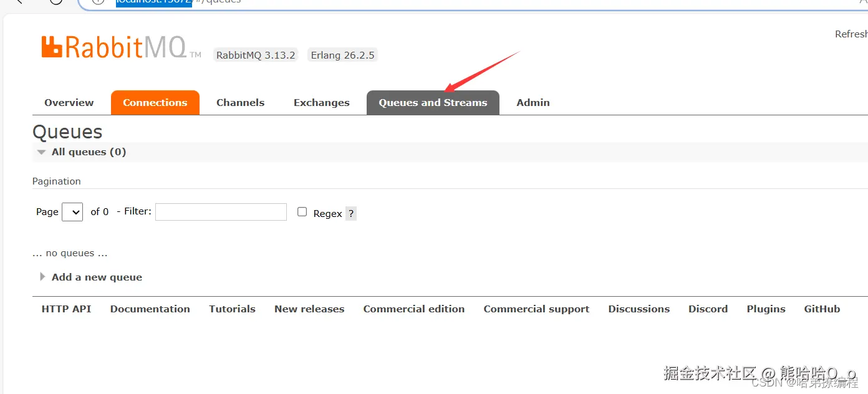Click the RabbitMQ 3.13.2 version label
This screenshot has height=394, width=868.
[x=256, y=55]
